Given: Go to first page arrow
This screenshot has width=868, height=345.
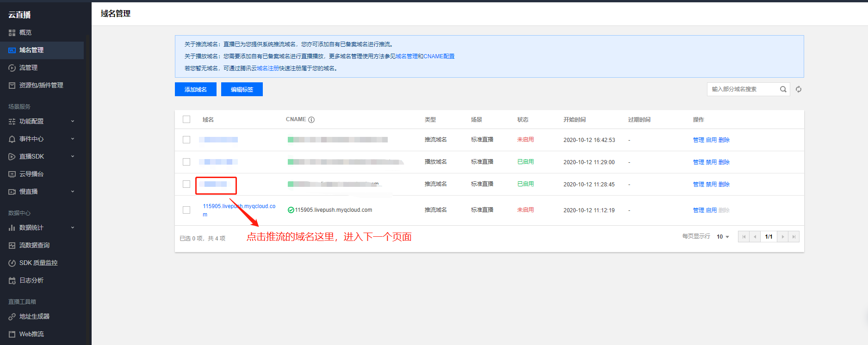Looking at the screenshot, I should coord(744,237).
